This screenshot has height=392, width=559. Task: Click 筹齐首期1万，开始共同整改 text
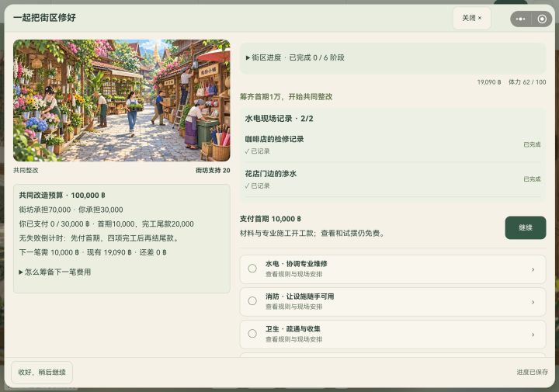click(x=286, y=96)
